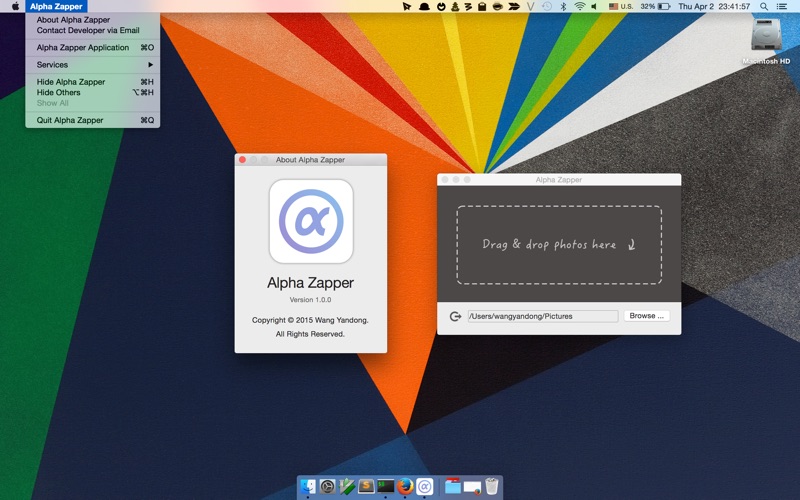The height and width of the screenshot is (500, 800).
Task: Open the Bluetooth status menu
Action: coord(563,6)
